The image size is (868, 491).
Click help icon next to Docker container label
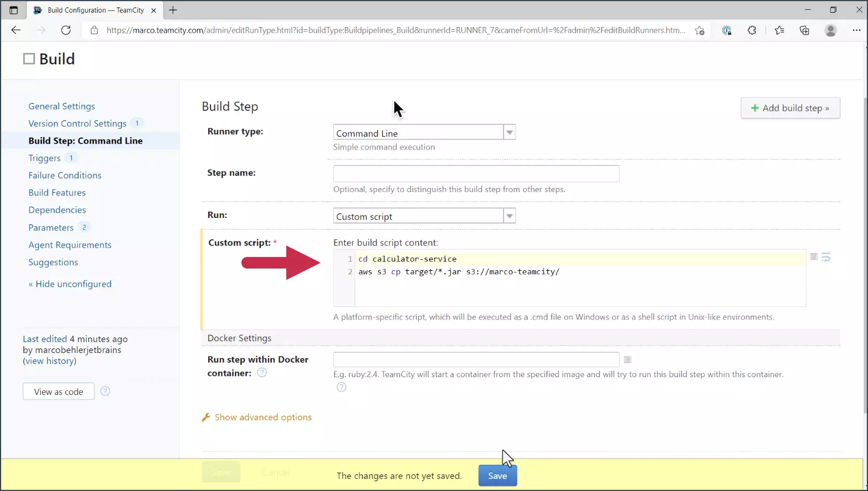click(x=262, y=373)
